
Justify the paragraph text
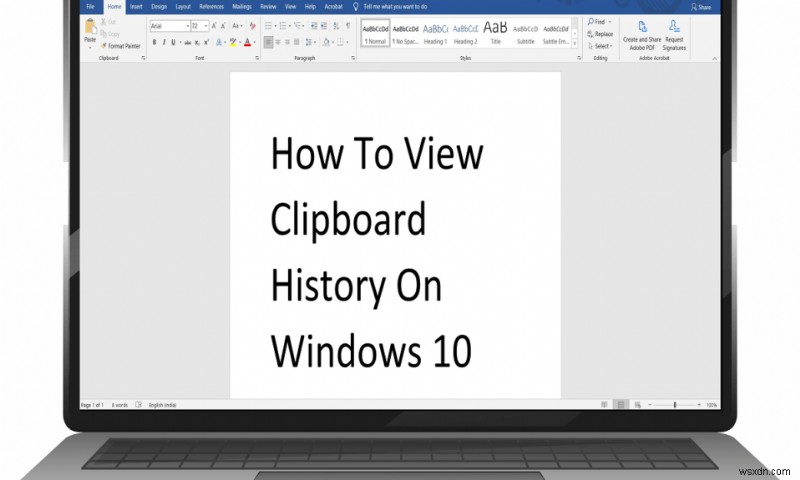[296, 42]
